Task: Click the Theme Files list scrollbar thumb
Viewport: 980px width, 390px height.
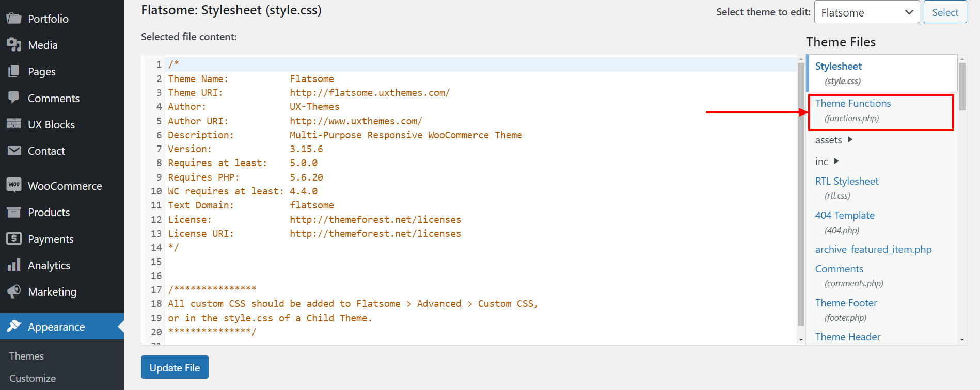Action: pyautogui.click(x=962, y=87)
